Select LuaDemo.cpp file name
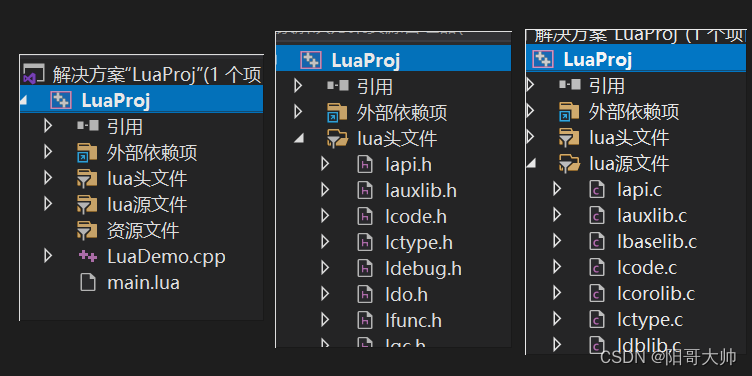 pyautogui.click(x=166, y=257)
